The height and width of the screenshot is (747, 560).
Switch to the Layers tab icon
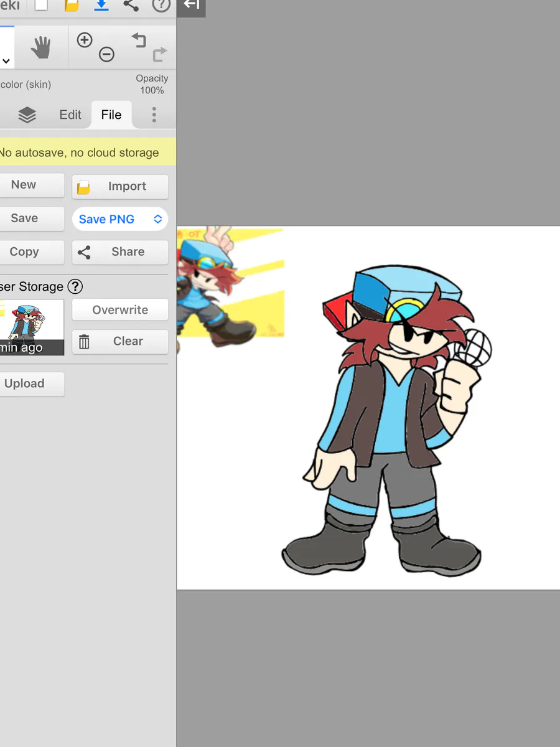pyautogui.click(x=27, y=115)
